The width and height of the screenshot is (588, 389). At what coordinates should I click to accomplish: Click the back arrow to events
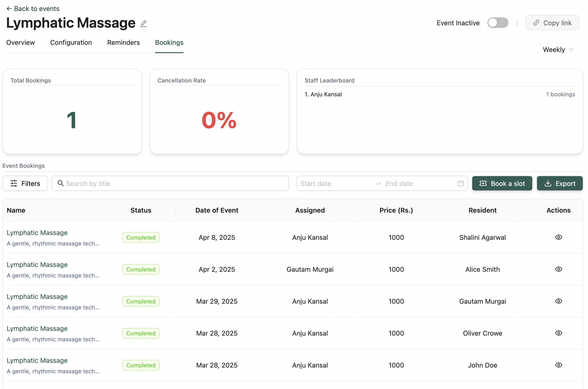point(9,9)
